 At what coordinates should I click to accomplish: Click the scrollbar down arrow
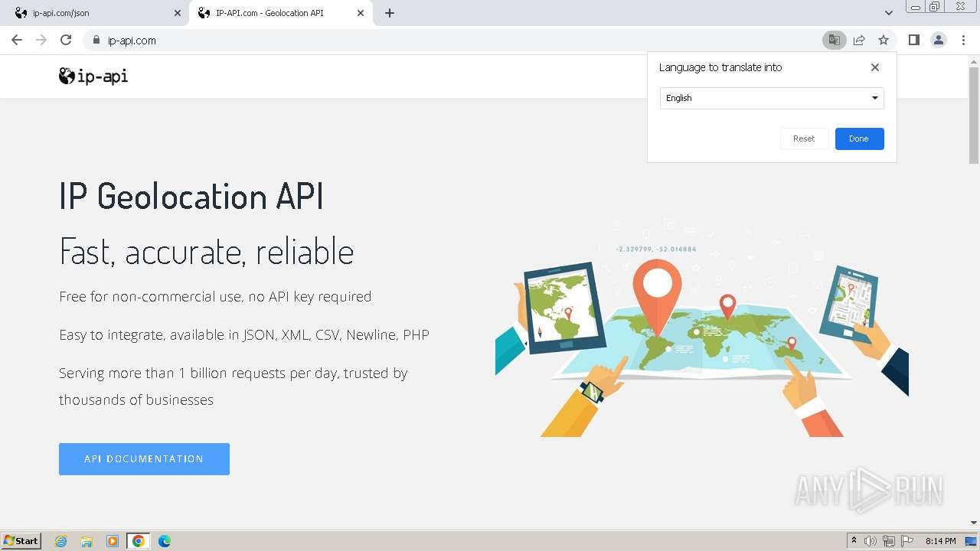(x=974, y=523)
